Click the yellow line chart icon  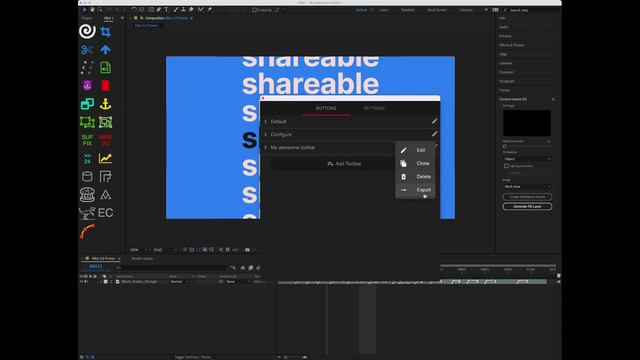[x=105, y=158]
